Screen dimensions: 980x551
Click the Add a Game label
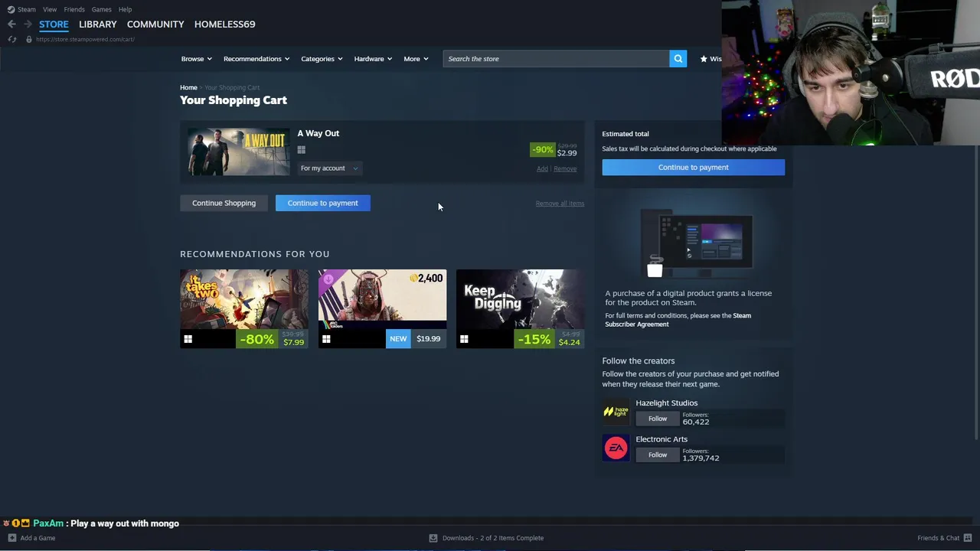38,538
